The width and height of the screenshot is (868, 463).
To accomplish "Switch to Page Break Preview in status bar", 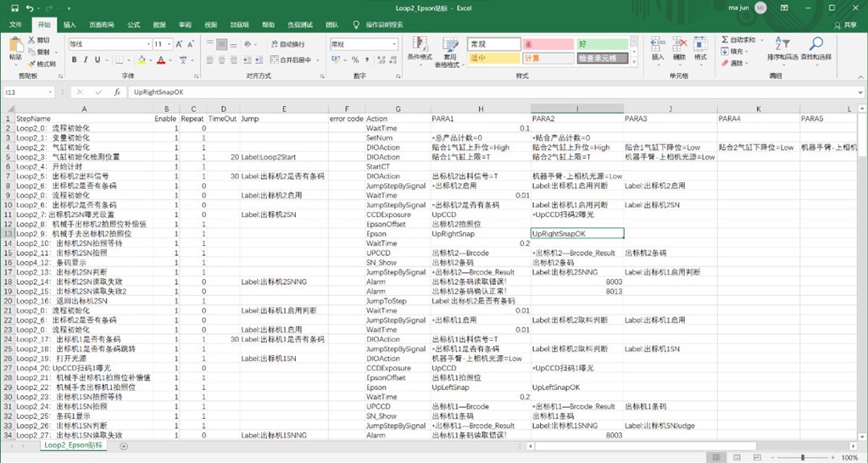I will pos(756,457).
